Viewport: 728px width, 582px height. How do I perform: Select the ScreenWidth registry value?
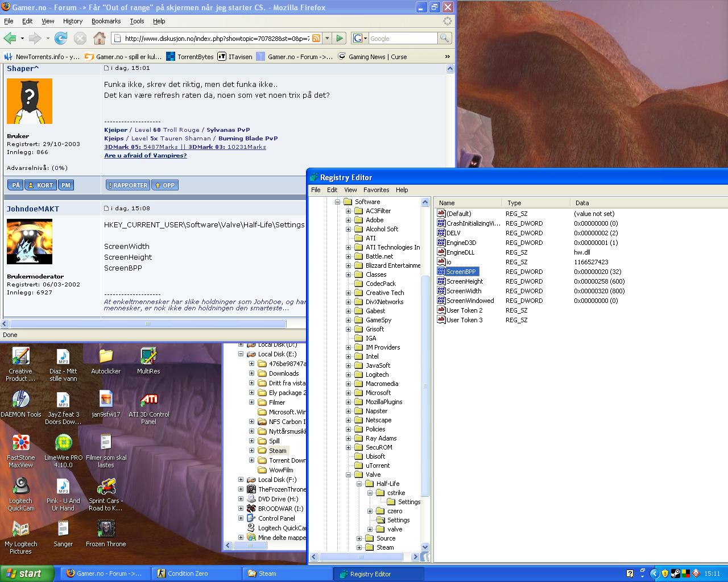pos(464,291)
